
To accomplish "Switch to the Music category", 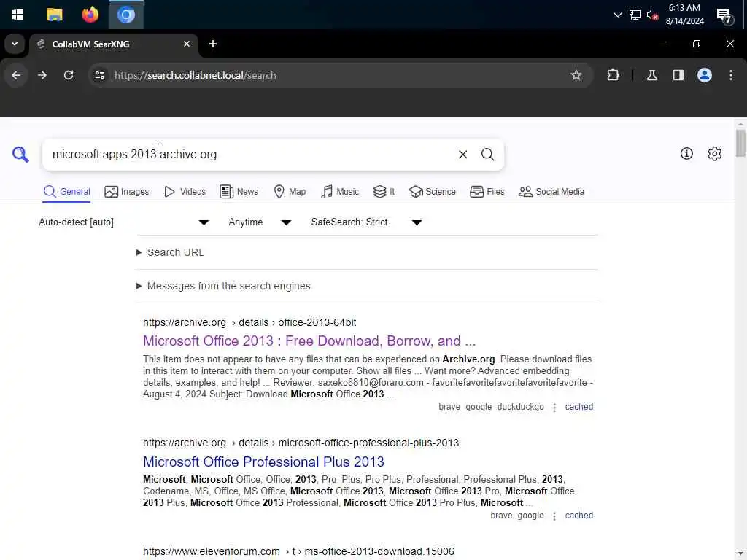I will (x=340, y=192).
